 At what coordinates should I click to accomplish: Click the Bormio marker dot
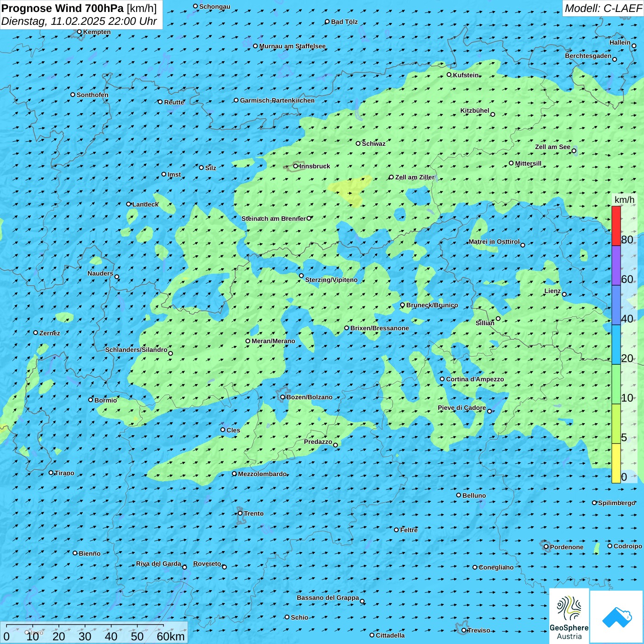click(91, 400)
